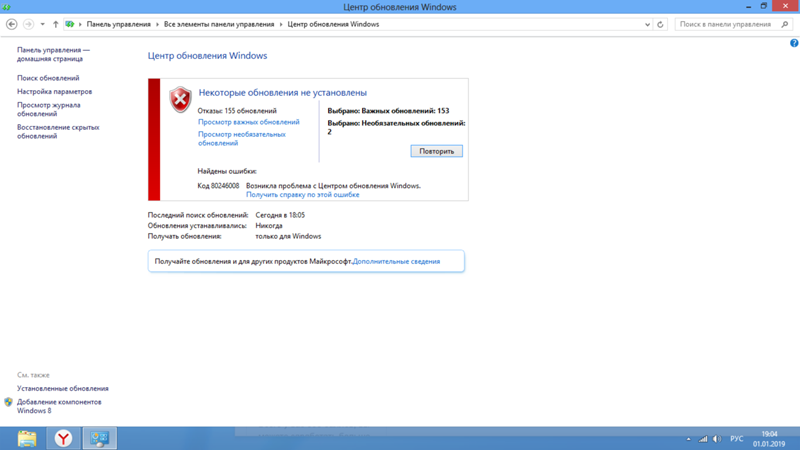Click the red error shield icon
The image size is (800, 450).
[180, 98]
